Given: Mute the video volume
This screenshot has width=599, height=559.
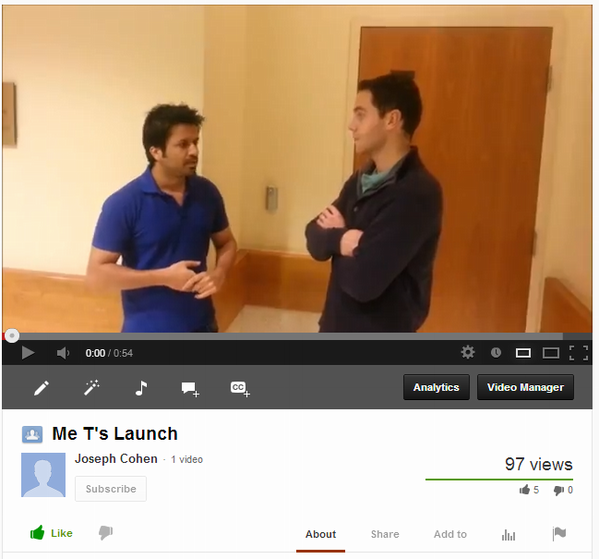Looking at the screenshot, I should coord(63,353).
